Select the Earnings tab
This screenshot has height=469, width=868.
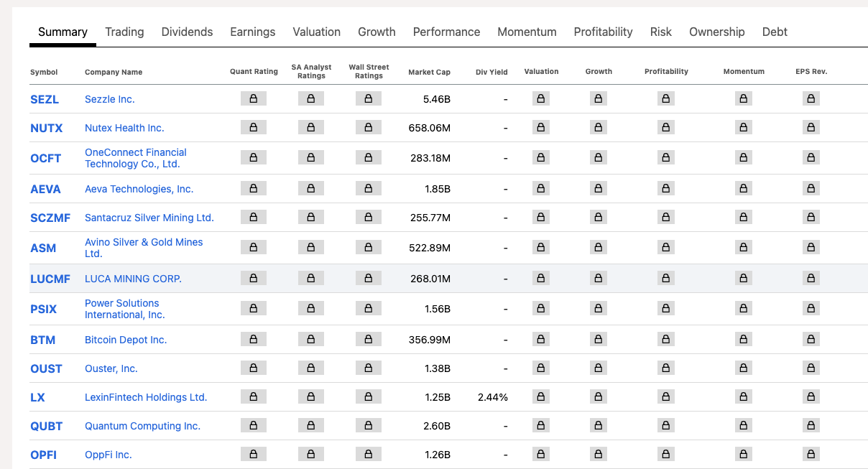(253, 32)
